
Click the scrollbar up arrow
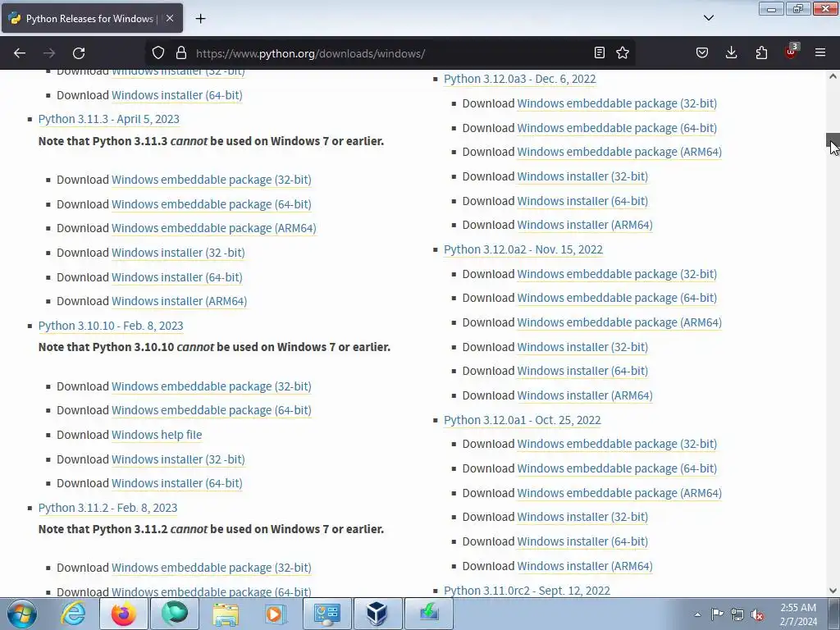[833, 76]
